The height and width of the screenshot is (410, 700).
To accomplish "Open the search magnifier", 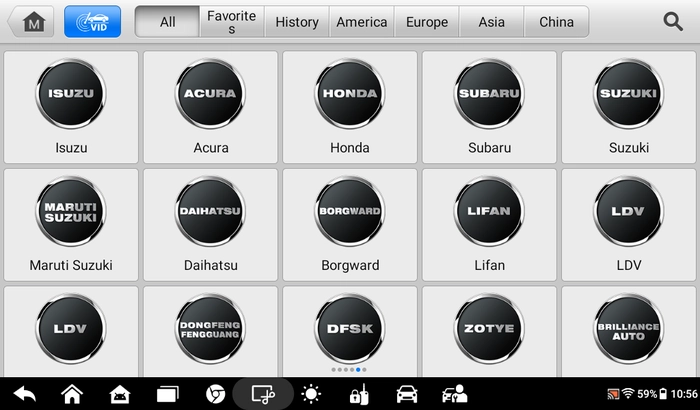I will click(673, 21).
